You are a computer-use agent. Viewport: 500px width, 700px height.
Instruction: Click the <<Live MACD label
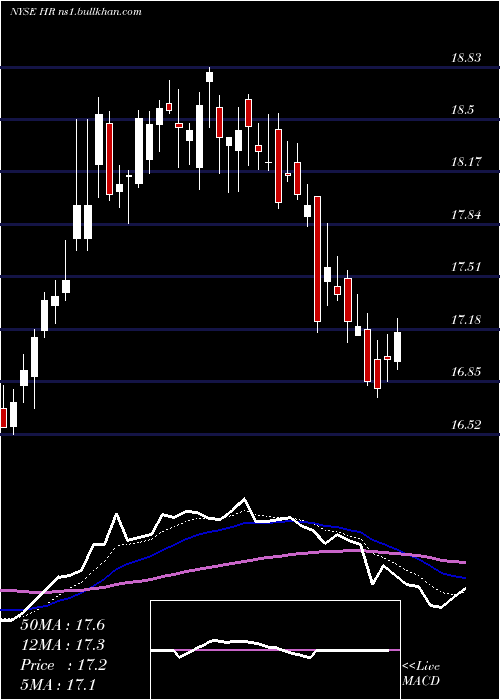coord(421,673)
